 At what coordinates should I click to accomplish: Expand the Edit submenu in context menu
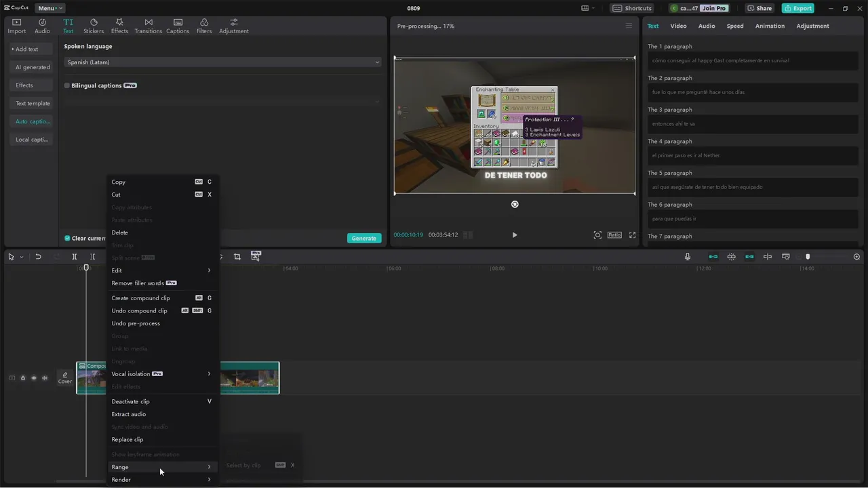(163, 270)
